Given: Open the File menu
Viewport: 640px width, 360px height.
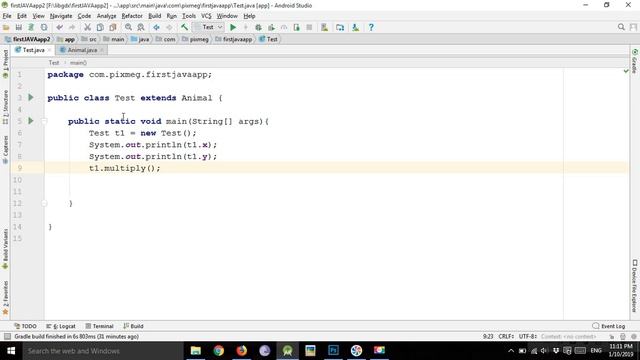Looking at the screenshot, I should tap(7, 16).
